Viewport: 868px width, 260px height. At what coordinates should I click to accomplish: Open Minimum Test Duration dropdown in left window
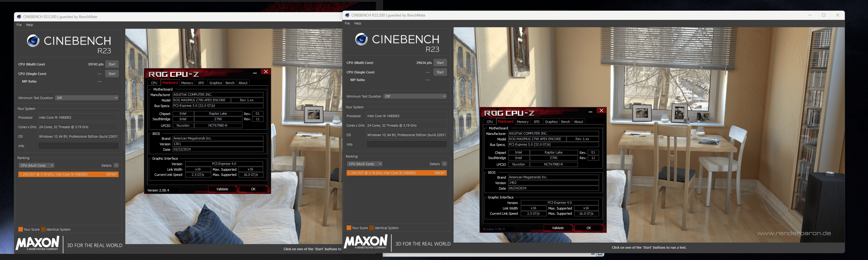[x=87, y=98]
